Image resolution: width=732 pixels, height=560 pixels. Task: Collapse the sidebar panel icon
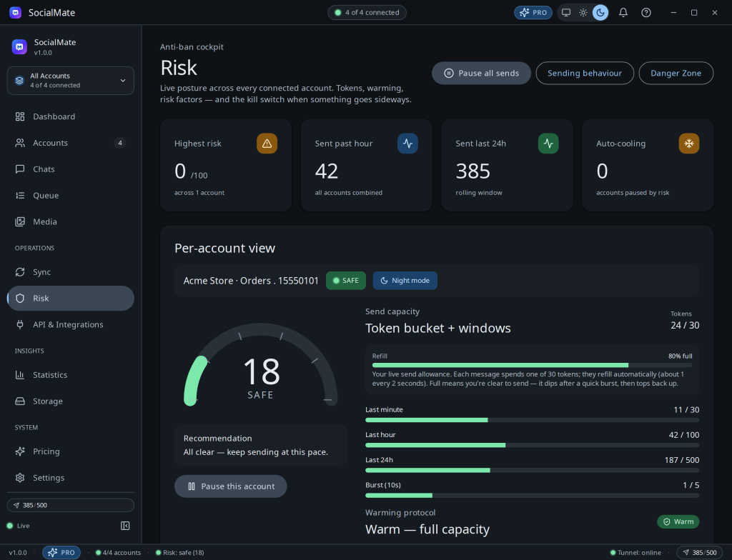(x=125, y=526)
